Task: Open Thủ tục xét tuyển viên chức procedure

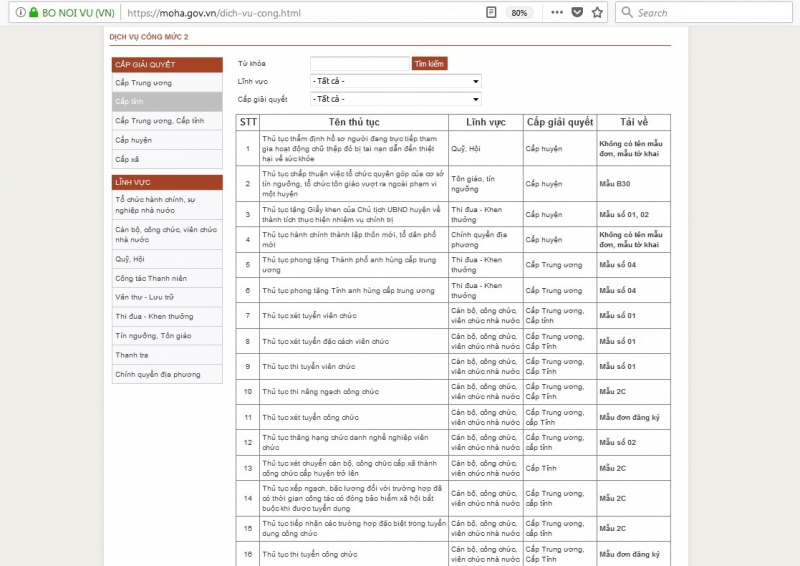Action: (x=309, y=315)
